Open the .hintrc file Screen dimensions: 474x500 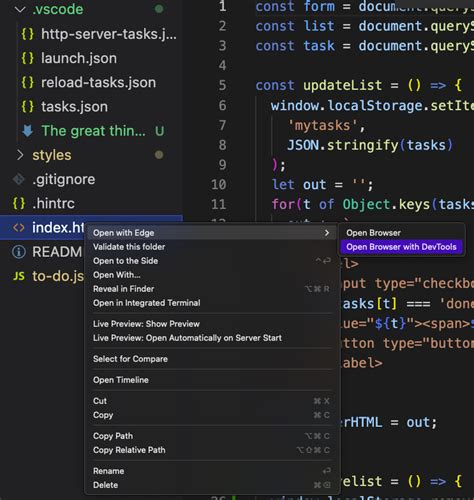53,204
